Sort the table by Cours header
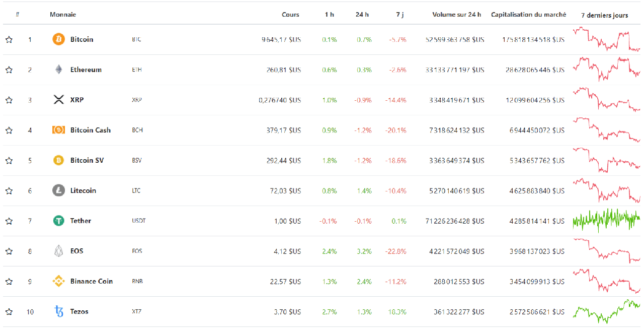This screenshot has width=644, height=330. [x=290, y=15]
